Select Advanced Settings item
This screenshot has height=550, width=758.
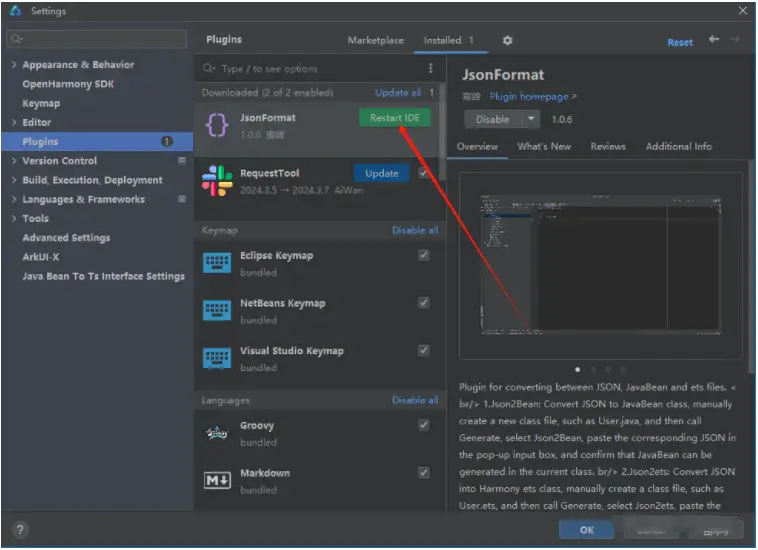[66, 238]
